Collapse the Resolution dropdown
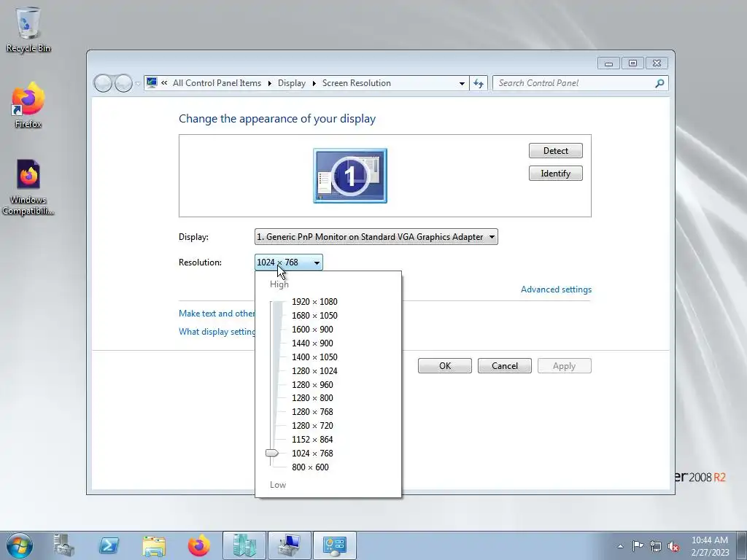747x560 pixels. point(289,262)
